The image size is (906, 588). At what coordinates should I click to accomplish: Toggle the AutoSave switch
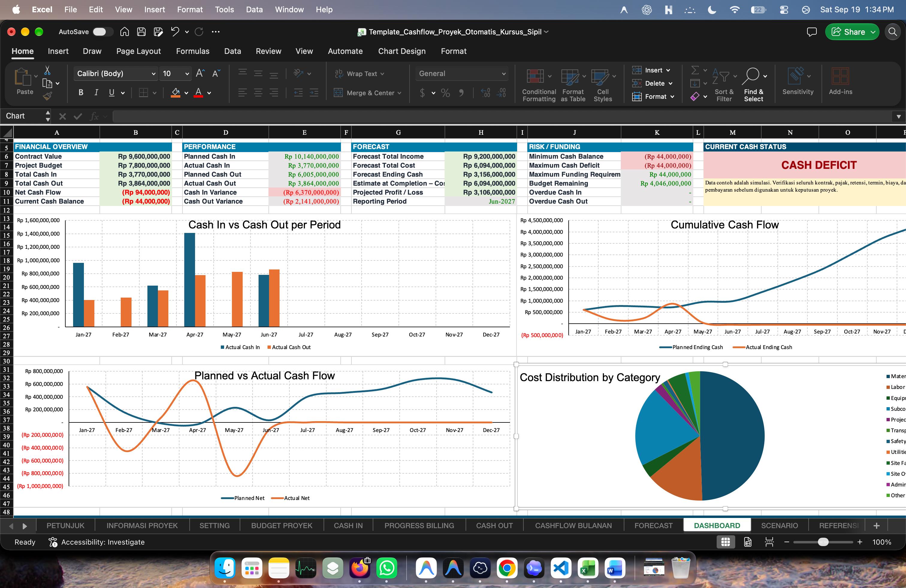103,32
